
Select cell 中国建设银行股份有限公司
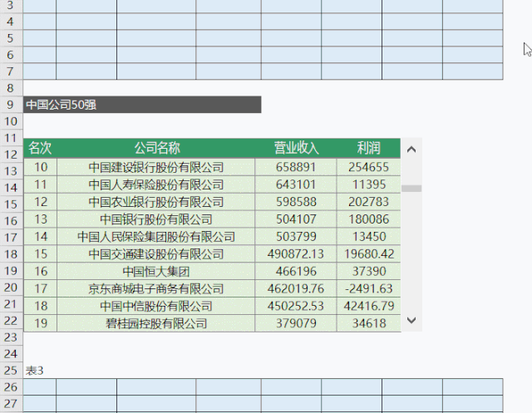coord(156,167)
